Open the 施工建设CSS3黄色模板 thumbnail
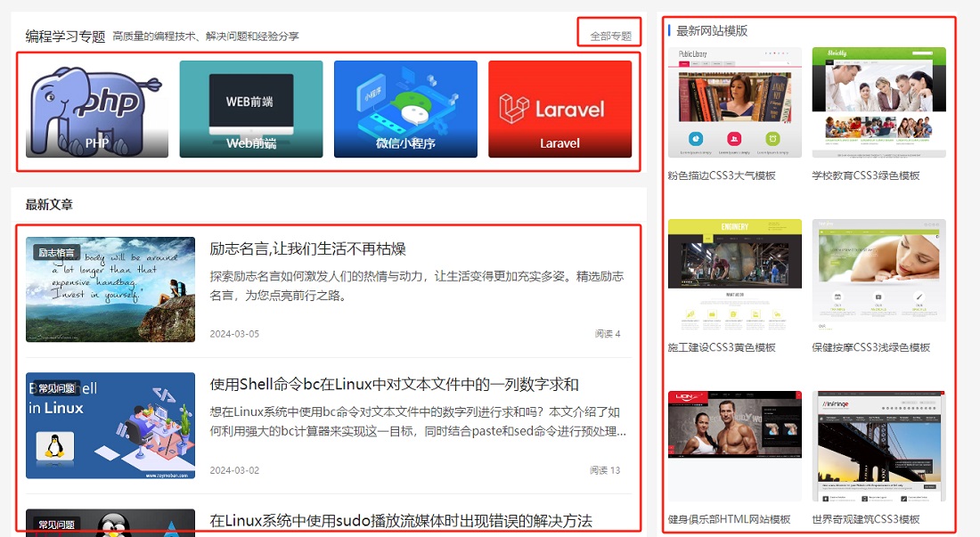This screenshot has height=537, width=980. pos(735,274)
